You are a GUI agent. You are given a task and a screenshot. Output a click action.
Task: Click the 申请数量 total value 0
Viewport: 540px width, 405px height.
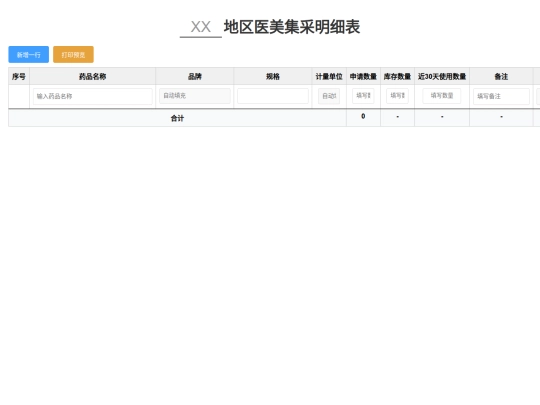[x=363, y=116]
